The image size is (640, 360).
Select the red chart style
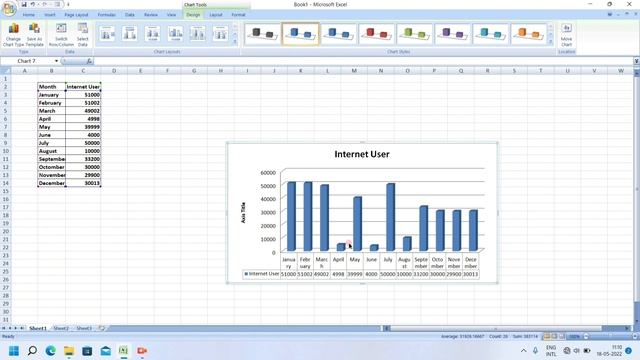[376, 34]
